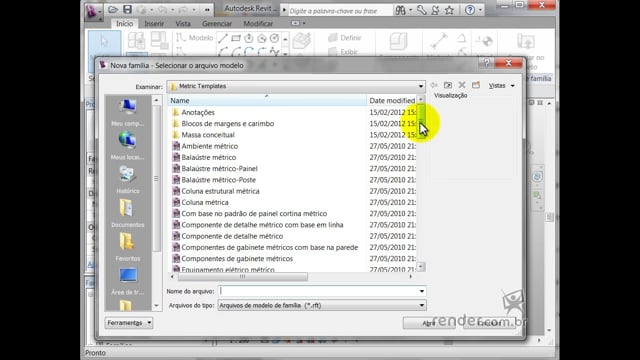Click the Abrir button
This screenshot has width=640, height=360.
429,323
